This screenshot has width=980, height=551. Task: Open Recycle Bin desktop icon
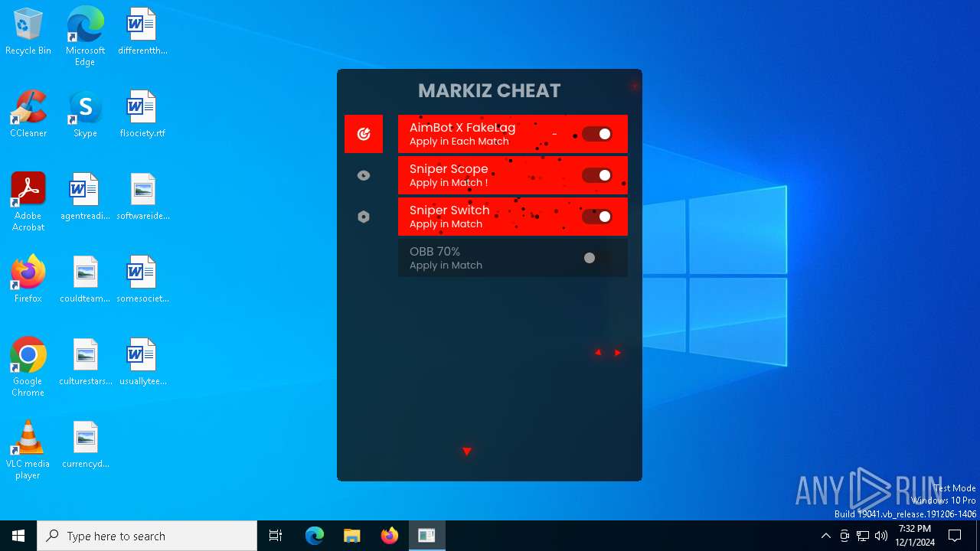pos(28,32)
